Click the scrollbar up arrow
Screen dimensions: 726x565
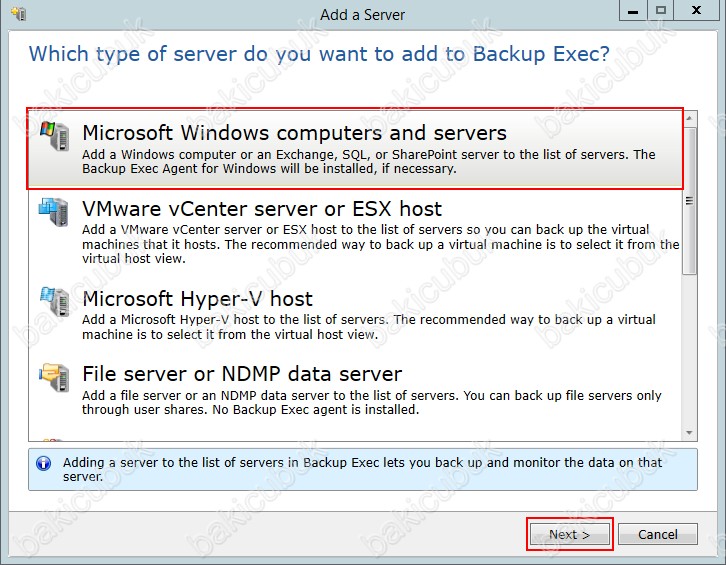pos(689,117)
